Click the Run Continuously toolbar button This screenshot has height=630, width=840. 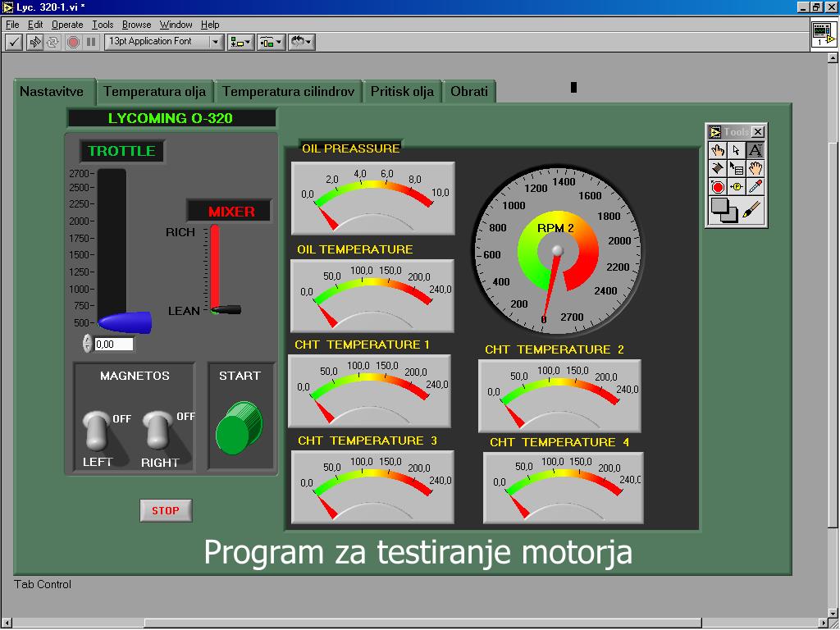point(53,42)
